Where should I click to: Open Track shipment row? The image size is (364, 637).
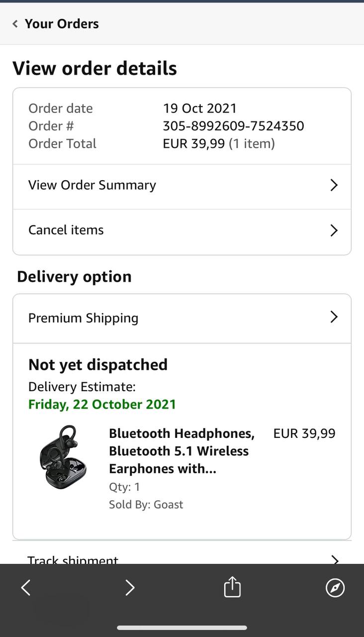73,560
